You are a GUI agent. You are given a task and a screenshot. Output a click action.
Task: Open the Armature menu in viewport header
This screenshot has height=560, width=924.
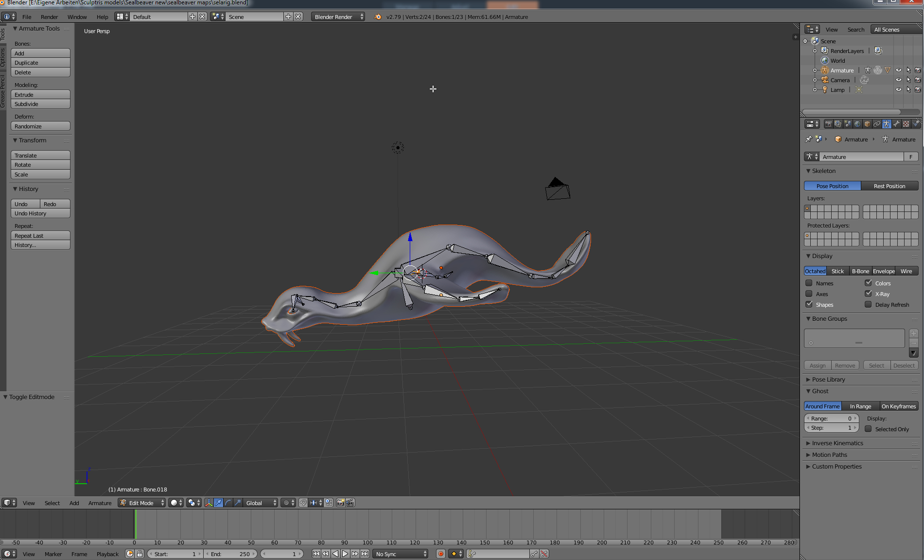click(100, 503)
